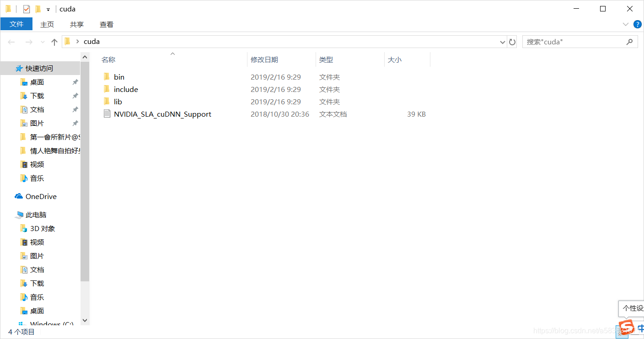Open 3D 对象 under 此电脑
This screenshot has height=339, width=644.
click(43, 228)
